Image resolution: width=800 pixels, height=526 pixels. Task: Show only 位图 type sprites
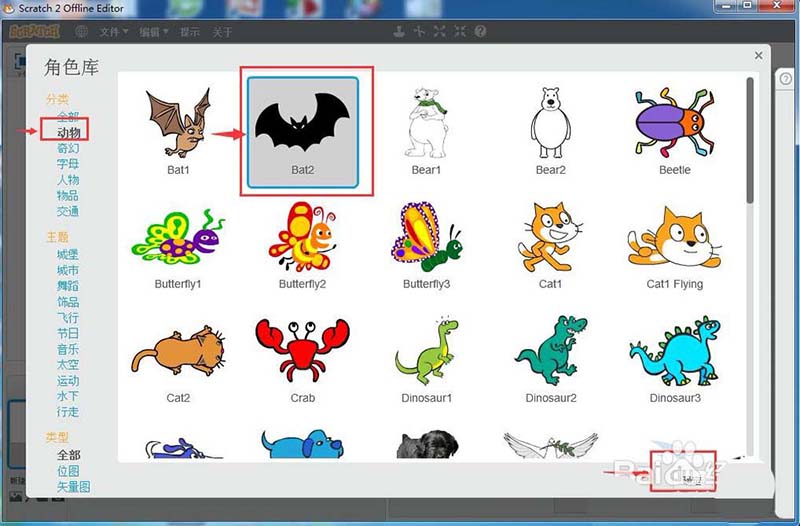tap(68, 471)
